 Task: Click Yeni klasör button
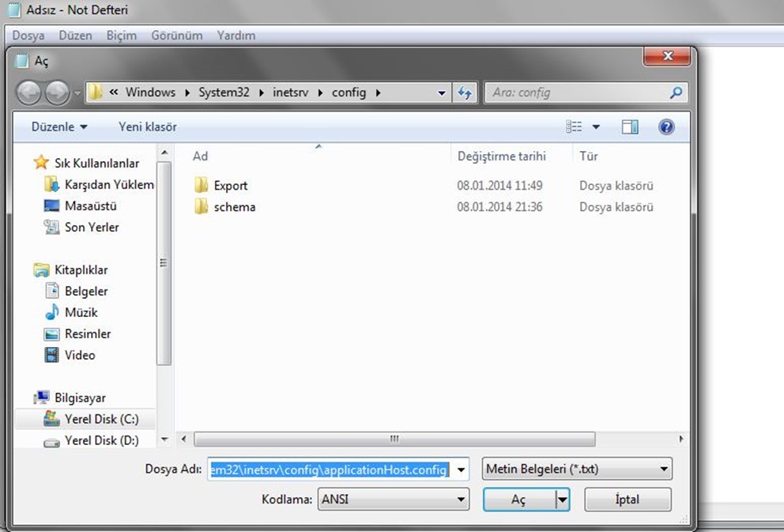[148, 127]
